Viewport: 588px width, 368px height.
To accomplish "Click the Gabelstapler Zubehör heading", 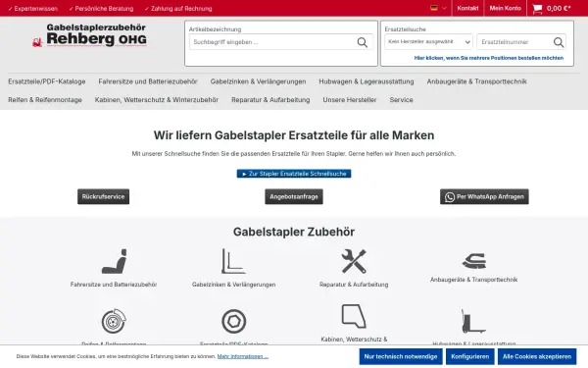I will (x=294, y=232).
